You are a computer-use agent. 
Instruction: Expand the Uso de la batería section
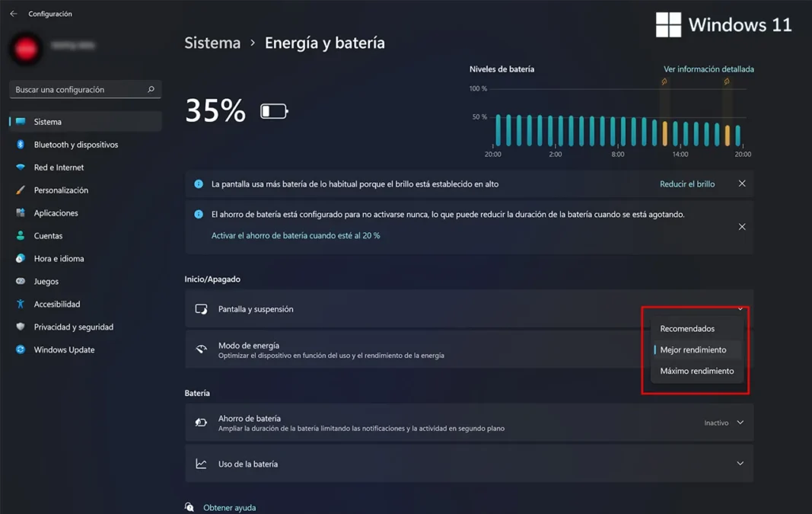pyautogui.click(x=739, y=463)
